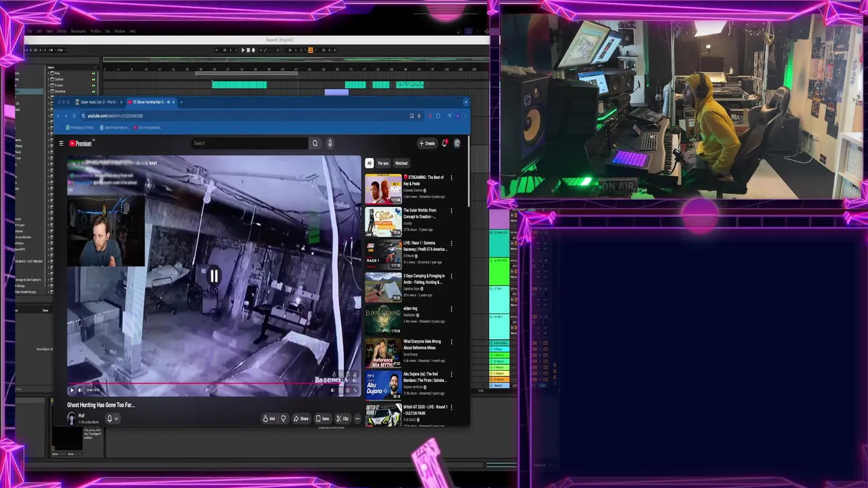
Task: Click the YouTube search magnifier button
Action: [315, 143]
